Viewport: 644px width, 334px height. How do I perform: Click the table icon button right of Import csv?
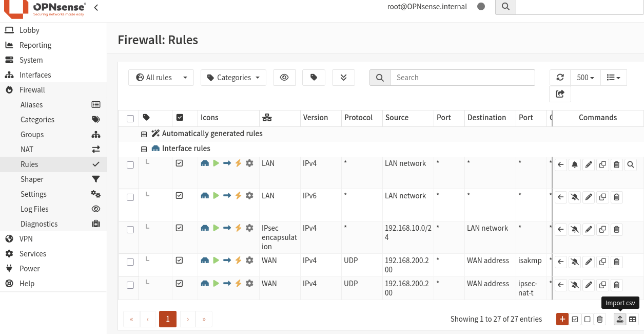(x=633, y=319)
